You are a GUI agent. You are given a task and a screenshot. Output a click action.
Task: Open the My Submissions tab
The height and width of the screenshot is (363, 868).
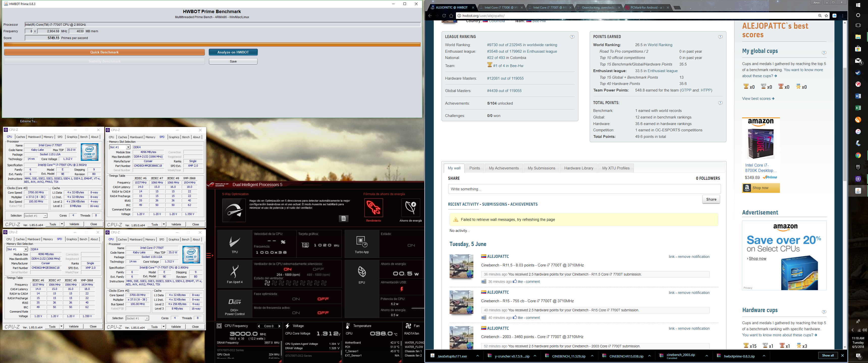pos(541,168)
